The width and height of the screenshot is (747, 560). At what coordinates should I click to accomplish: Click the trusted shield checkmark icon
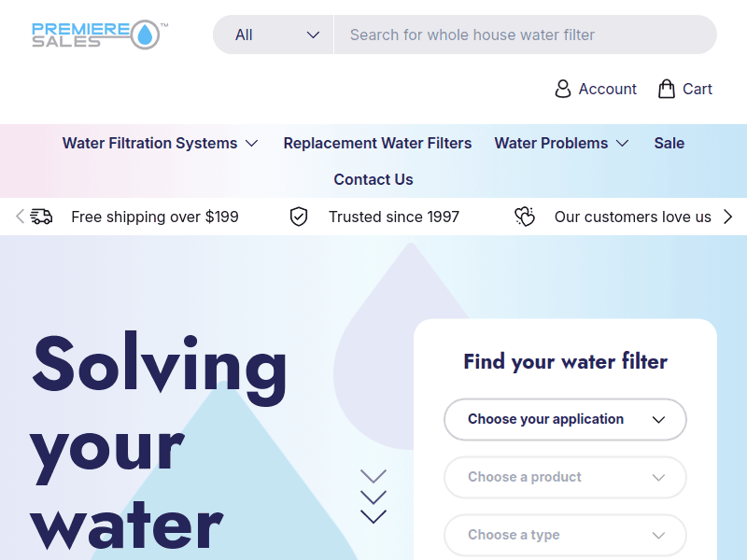299,217
